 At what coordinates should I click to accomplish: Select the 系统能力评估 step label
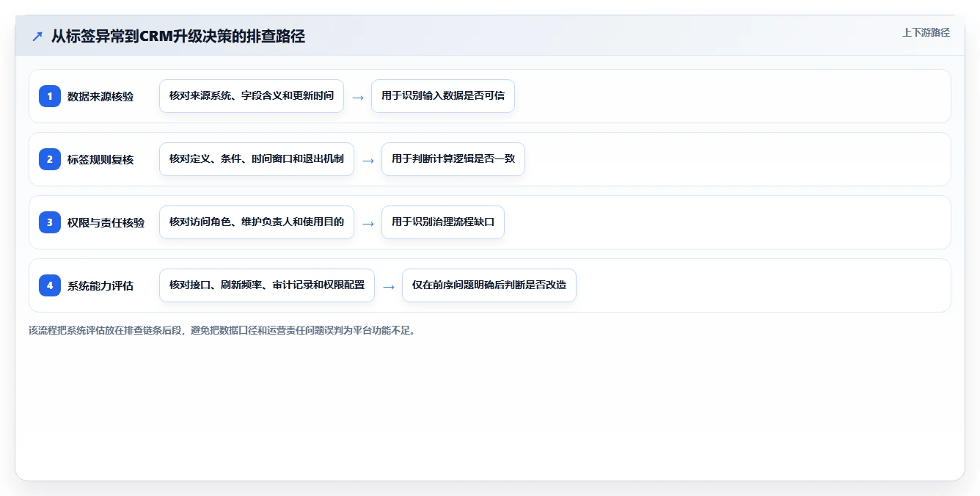click(x=100, y=285)
